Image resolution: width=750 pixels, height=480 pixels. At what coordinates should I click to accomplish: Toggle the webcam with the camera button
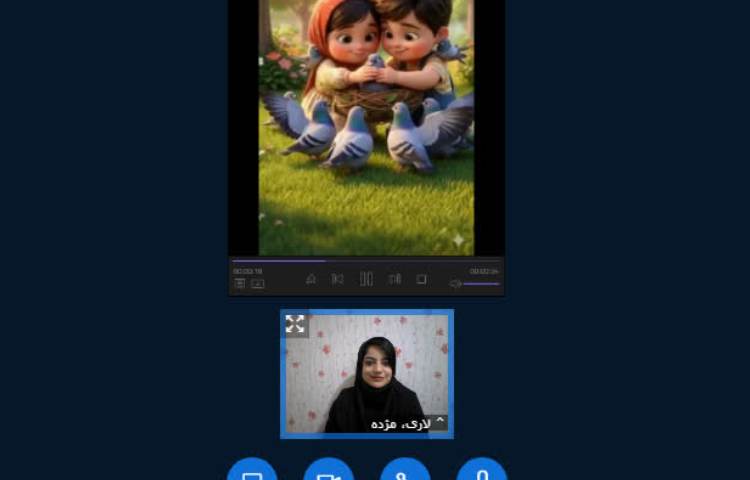tap(329, 470)
